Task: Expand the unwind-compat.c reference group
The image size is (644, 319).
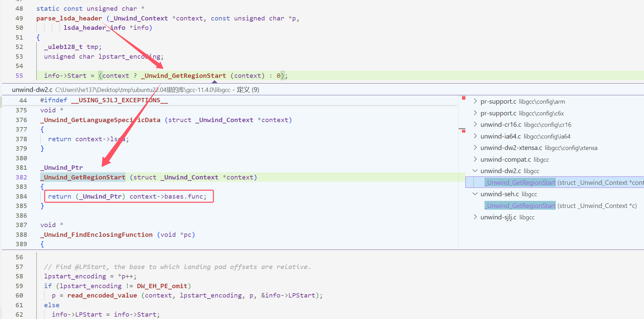Action: point(475,159)
